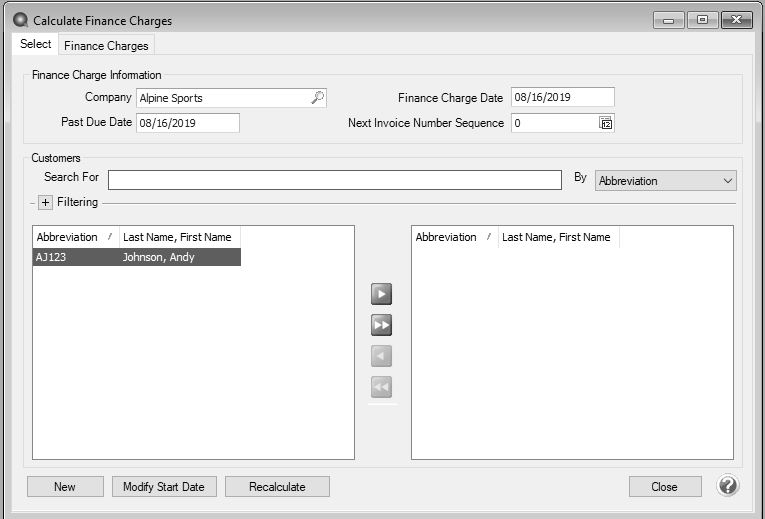Screen dimensions: 765x519
Task: Move all customers to right list
Action: coord(381,325)
